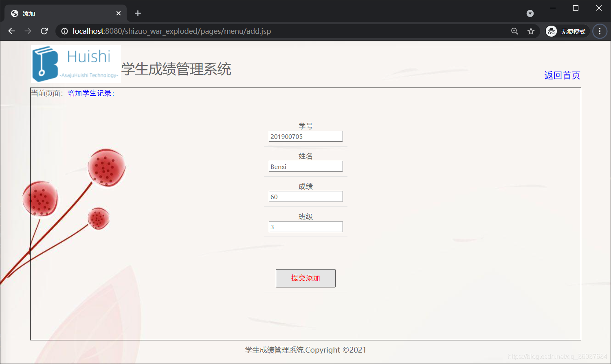This screenshot has width=611, height=364.
Task: Submit the form with 提交添加 button
Action: (305, 278)
